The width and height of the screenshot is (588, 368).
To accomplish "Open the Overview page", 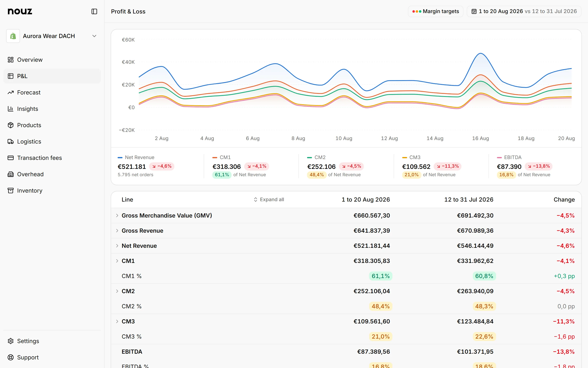I will pyautogui.click(x=52, y=60).
